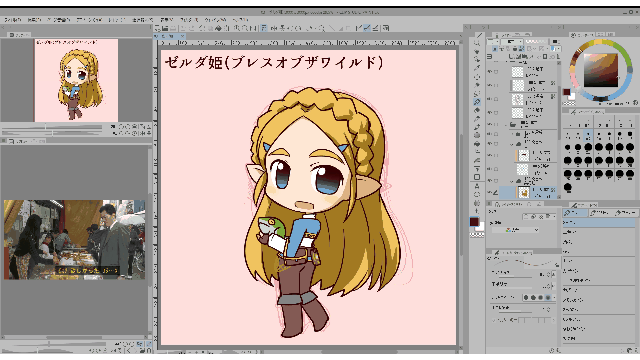Toggle the highlighted clip-to-layer-below button
This screenshot has width=640, height=360.
[x=495, y=49]
